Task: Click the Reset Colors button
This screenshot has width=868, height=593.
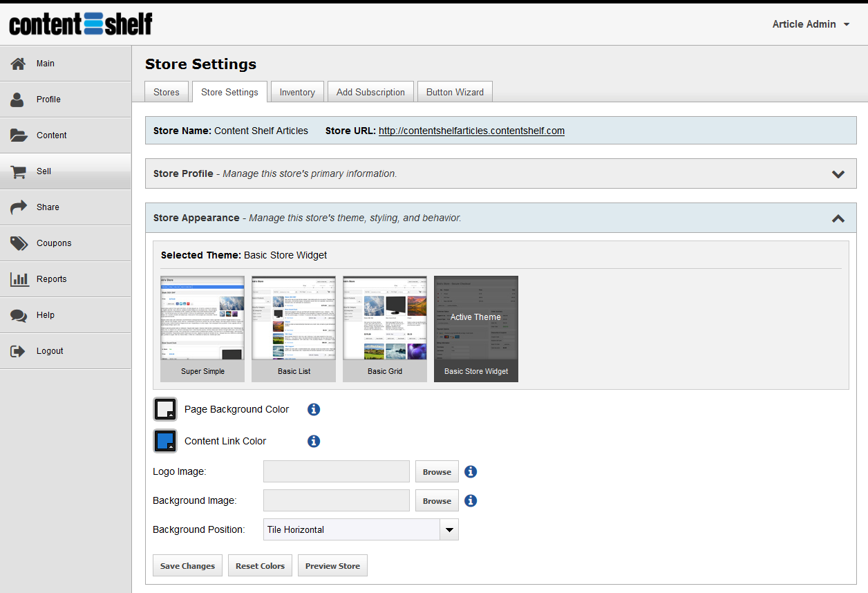Action: (260, 565)
